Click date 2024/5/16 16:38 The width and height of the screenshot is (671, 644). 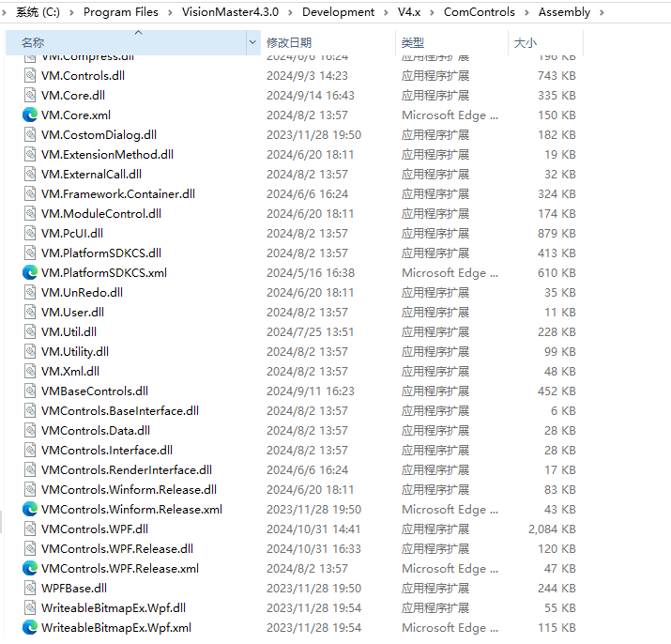pyautogui.click(x=311, y=273)
